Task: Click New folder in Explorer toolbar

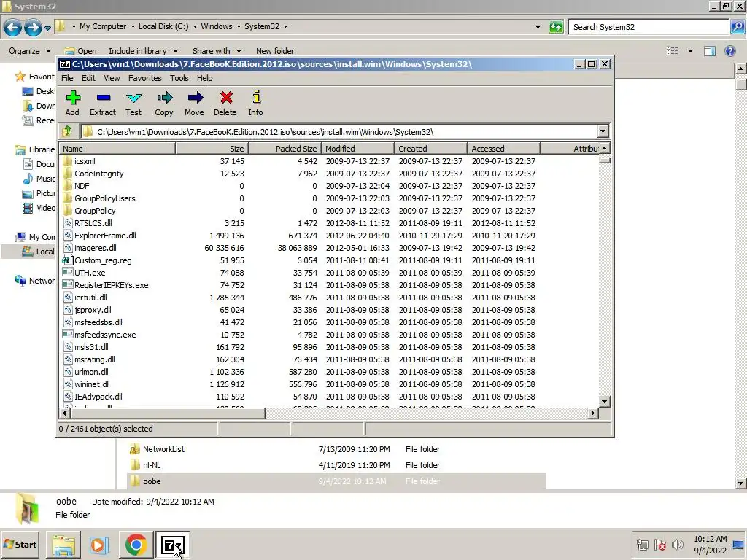Action: 275,51
